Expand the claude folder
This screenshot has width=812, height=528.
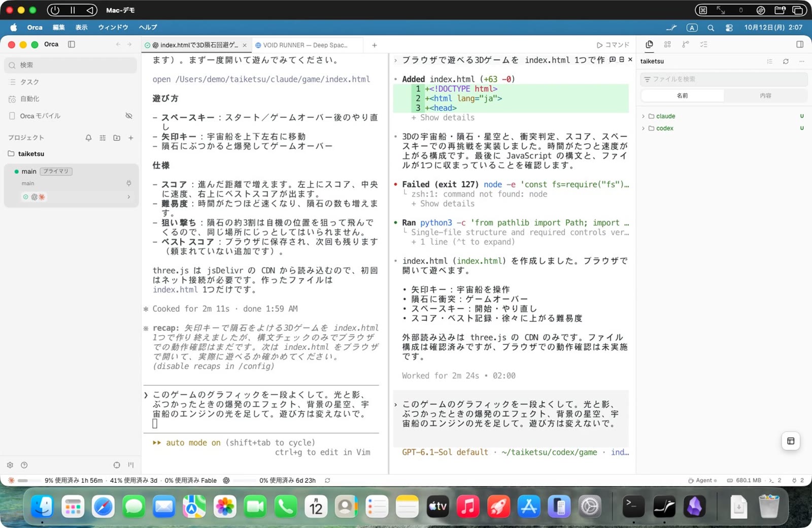pyautogui.click(x=644, y=116)
